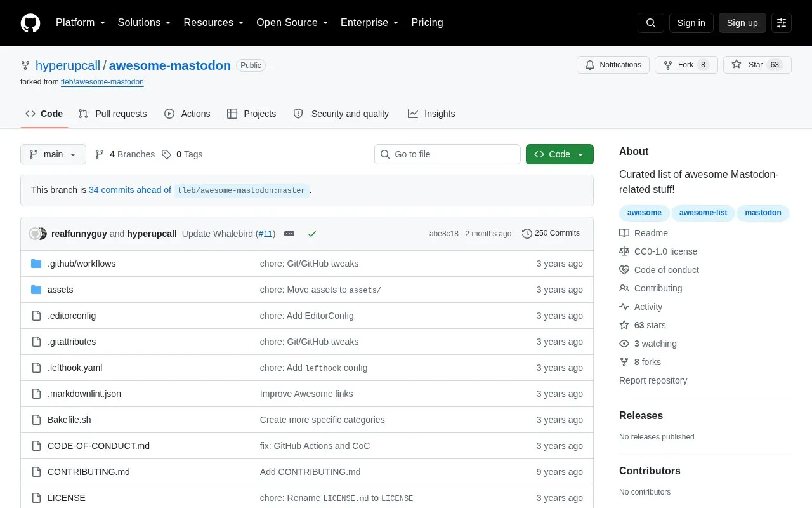Viewport: 812px width, 508px height.
Task: Click the Notifications bell button
Action: 613,65
